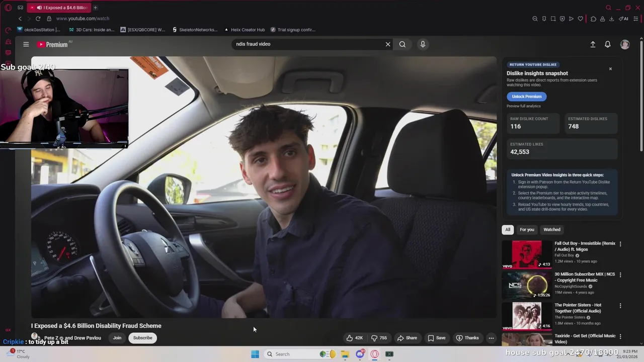Mute the tab's speaker audio icon
This screenshot has width=644, height=362.
(x=39, y=8)
